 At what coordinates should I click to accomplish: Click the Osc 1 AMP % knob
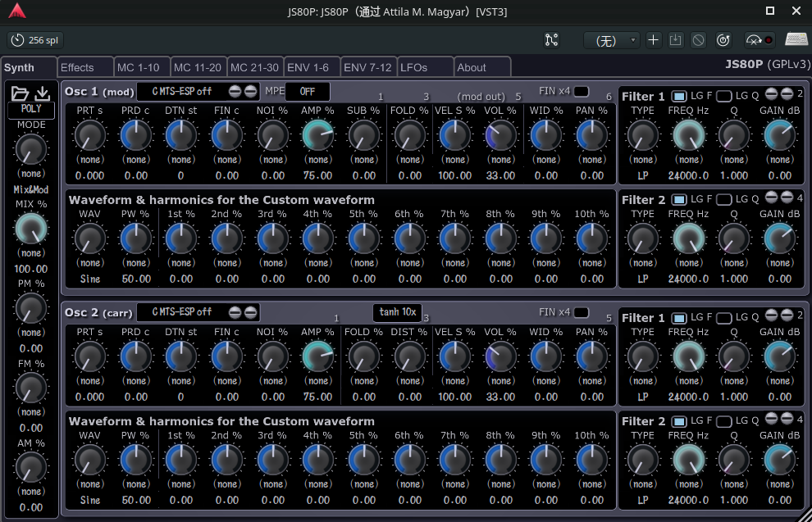(x=317, y=135)
